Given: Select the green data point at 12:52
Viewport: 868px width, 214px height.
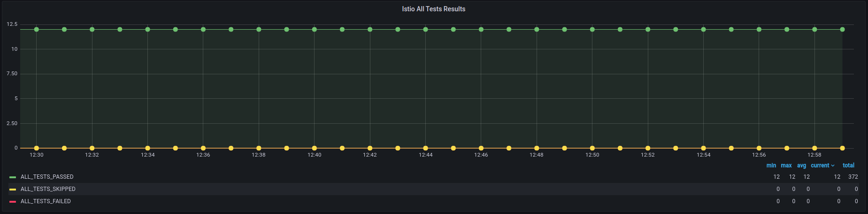Looking at the screenshot, I should click(648, 30).
